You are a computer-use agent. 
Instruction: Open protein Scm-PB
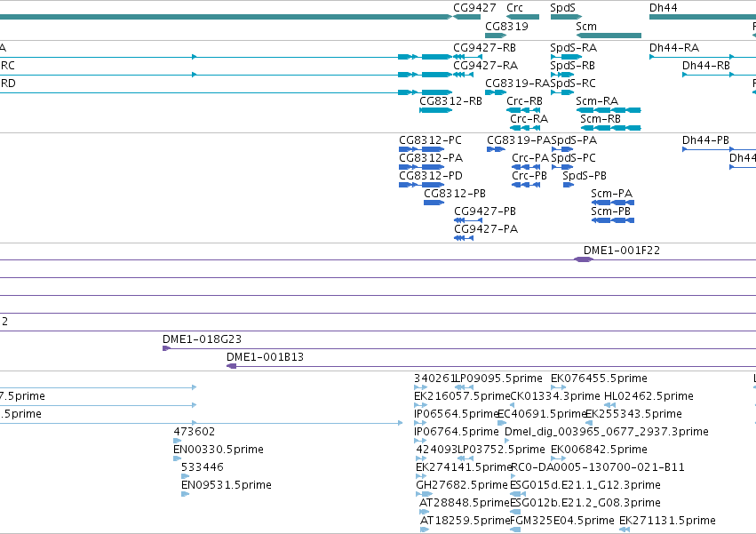click(610, 211)
